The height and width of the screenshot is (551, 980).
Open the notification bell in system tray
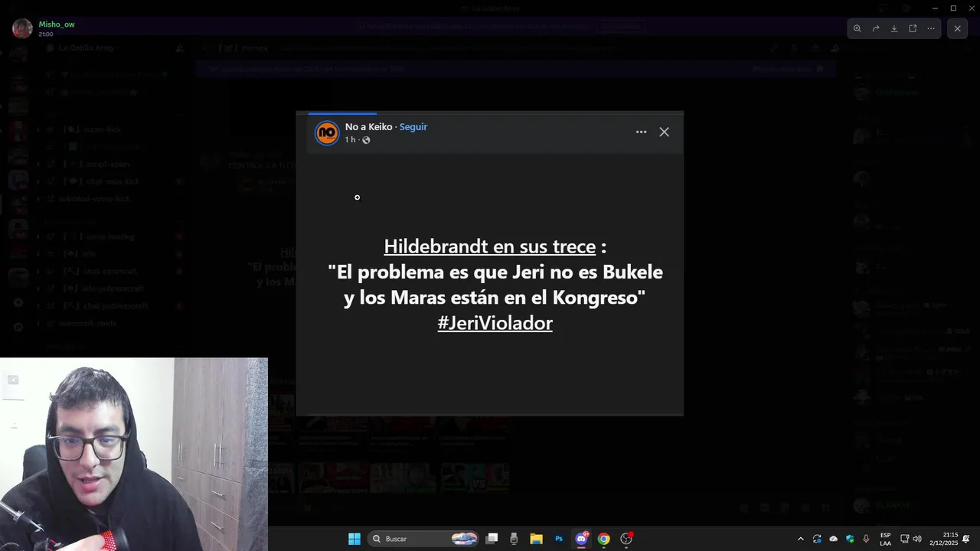point(966,539)
